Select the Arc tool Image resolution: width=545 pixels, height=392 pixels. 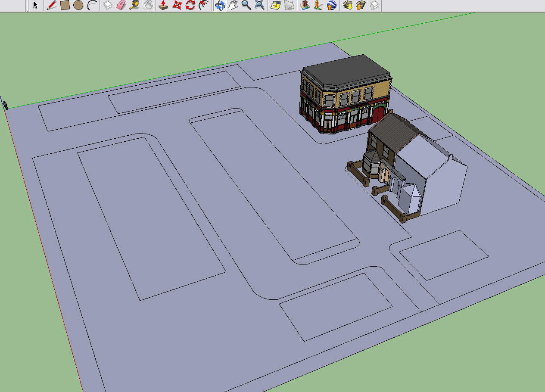(92, 5)
